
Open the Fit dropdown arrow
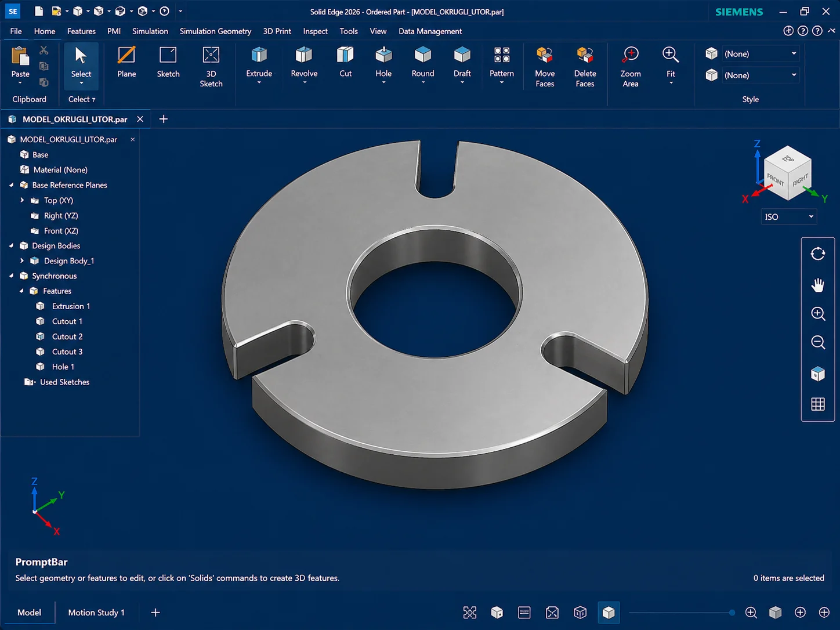[x=671, y=83]
